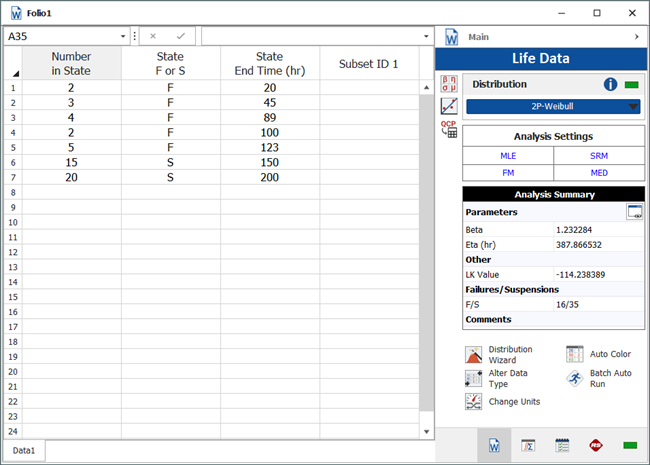Click the red publishing diamond icon
650x465 pixels.
596,446
